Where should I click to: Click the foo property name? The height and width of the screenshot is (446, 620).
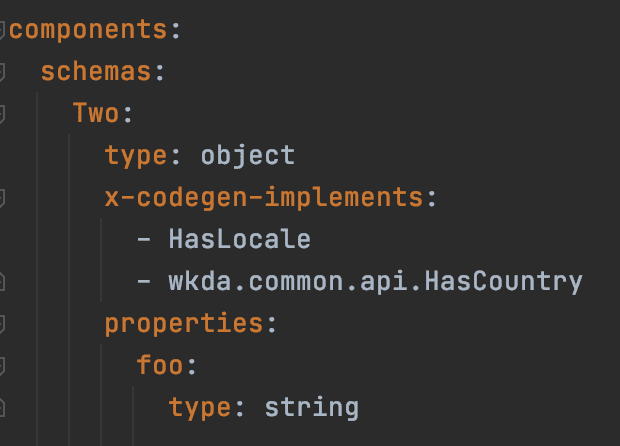tap(160, 366)
